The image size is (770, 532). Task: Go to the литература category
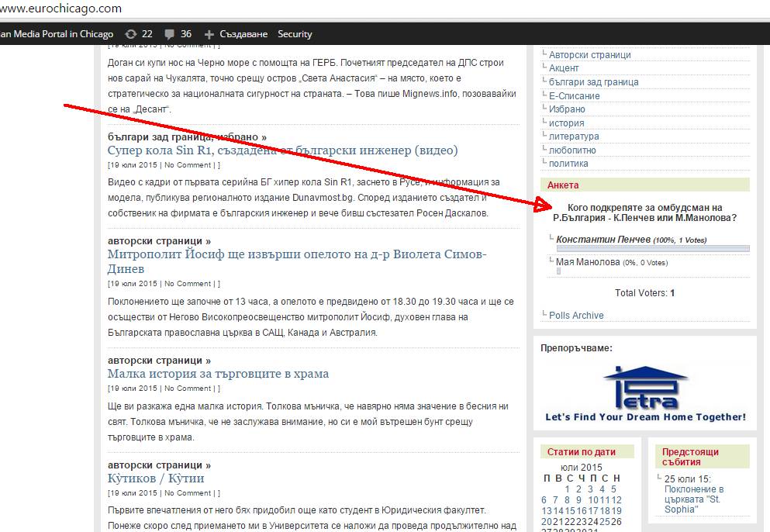[x=574, y=136]
